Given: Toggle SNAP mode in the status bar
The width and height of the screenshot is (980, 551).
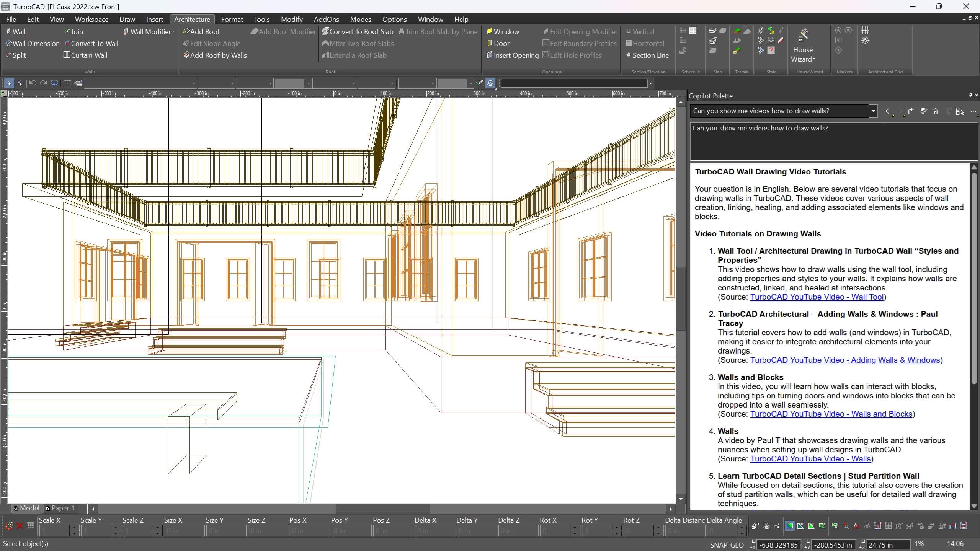Looking at the screenshot, I should pos(718,545).
